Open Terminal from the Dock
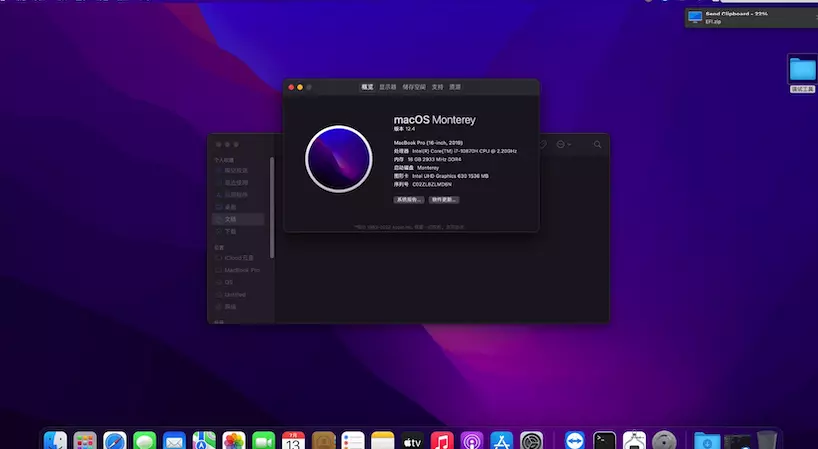Image resolution: width=818 pixels, height=449 pixels. tap(605, 441)
